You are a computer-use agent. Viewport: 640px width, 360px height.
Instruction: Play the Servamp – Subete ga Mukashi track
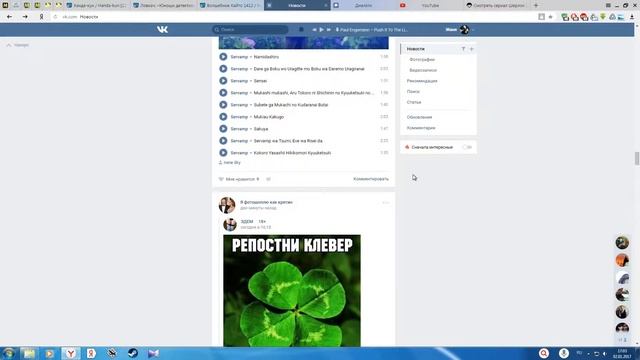[x=223, y=104]
